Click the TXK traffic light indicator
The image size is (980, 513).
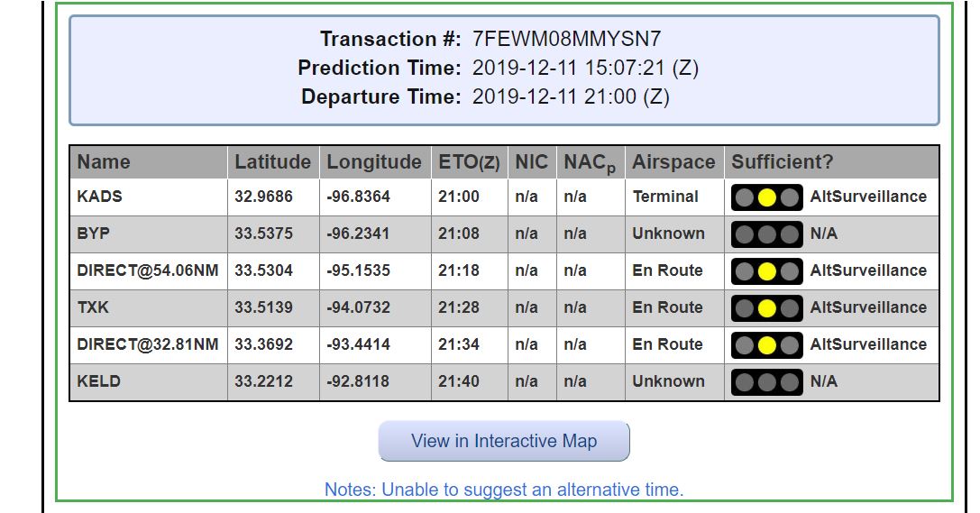click(x=766, y=308)
